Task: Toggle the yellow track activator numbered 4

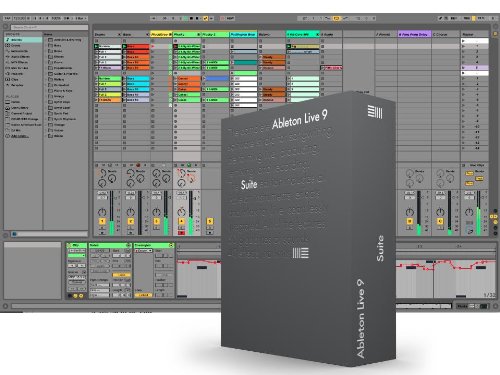Action: click(x=181, y=221)
